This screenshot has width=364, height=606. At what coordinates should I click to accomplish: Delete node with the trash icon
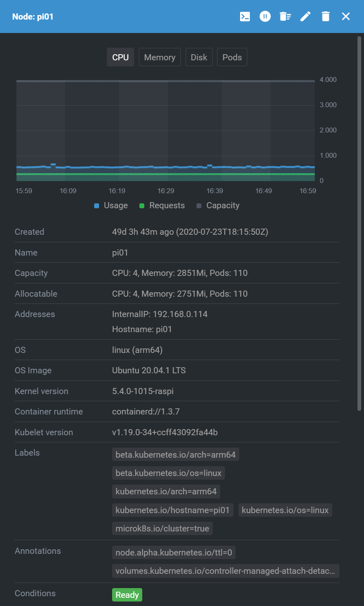click(x=325, y=16)
